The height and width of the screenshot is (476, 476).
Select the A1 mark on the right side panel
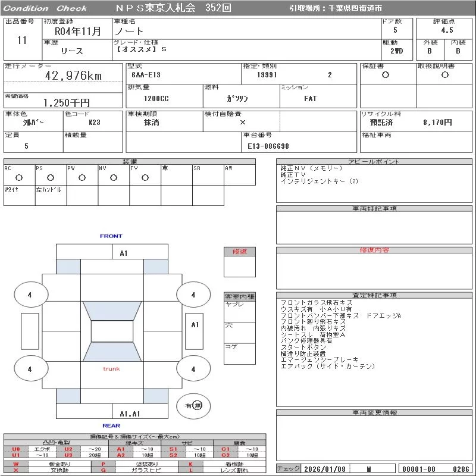click(195, 325)
